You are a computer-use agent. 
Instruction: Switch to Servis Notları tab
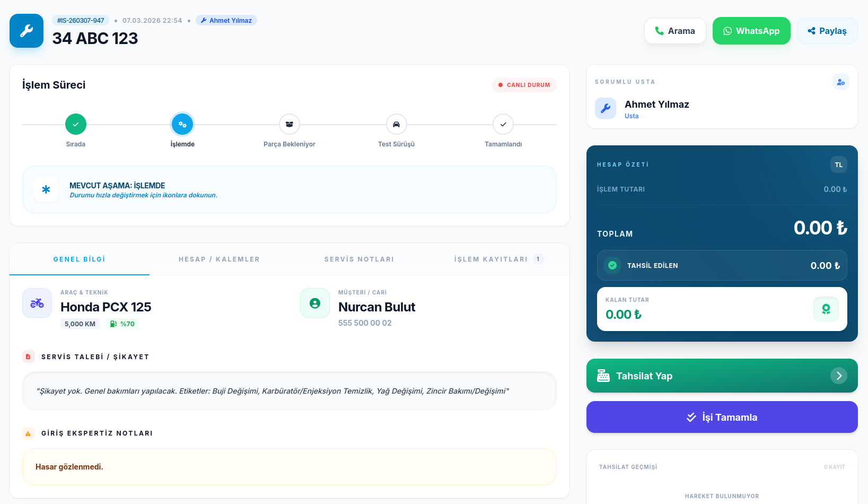click(x=359, y=259)
